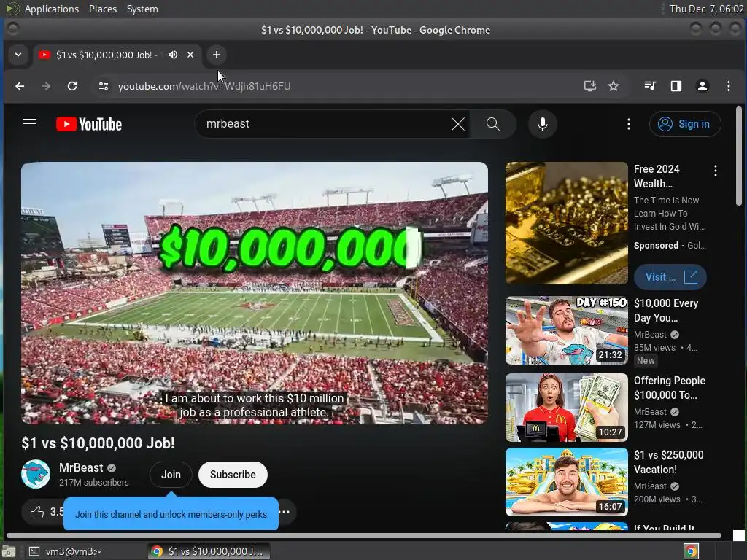The image size is (747, 560).
Task: Click the page vertical scrollbar
Action: click(739, 157)
